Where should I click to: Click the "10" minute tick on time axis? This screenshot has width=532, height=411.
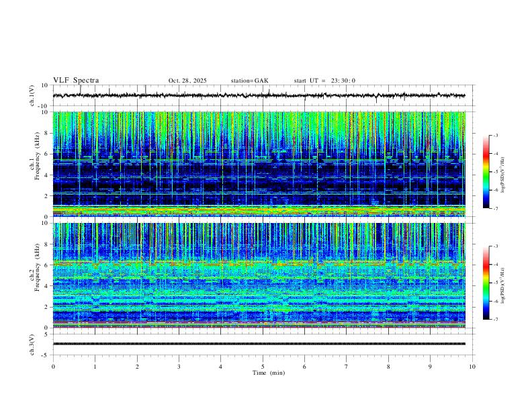[x=472, y=367]
